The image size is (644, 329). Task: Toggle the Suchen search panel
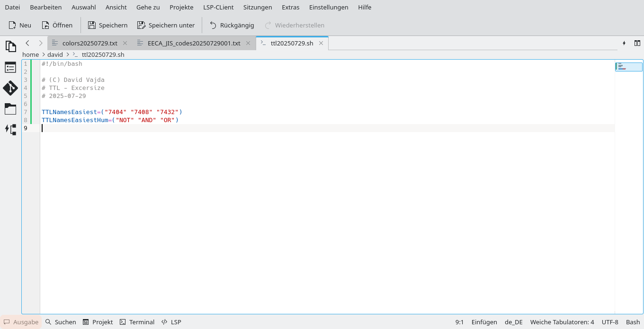coord(61,322)
